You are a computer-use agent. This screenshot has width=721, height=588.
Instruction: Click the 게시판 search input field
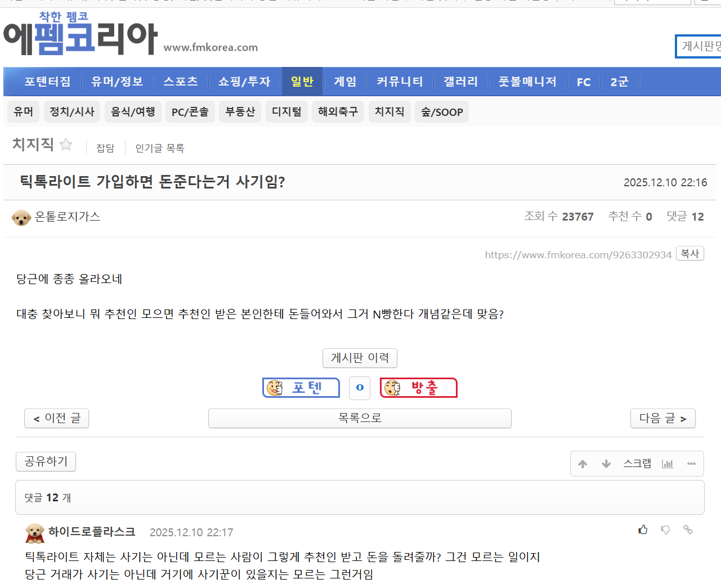pyautogui.click(x=698, y=46)
